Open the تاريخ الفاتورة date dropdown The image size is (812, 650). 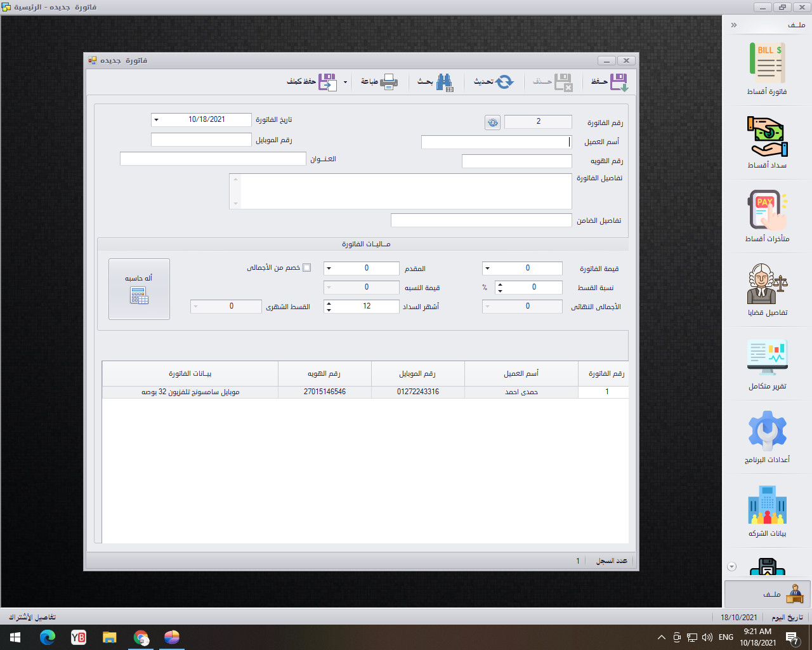(157, 120)
